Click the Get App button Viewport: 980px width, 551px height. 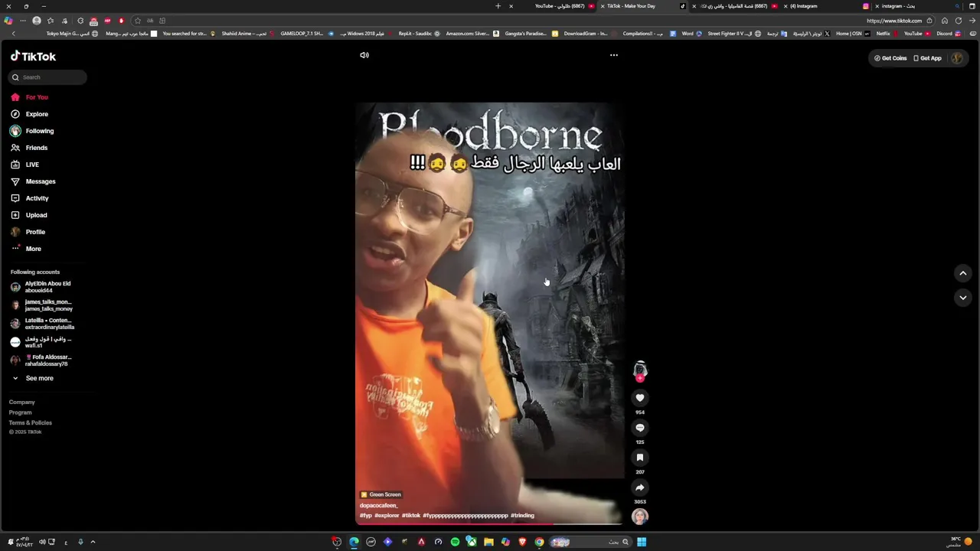click(927, 58)
